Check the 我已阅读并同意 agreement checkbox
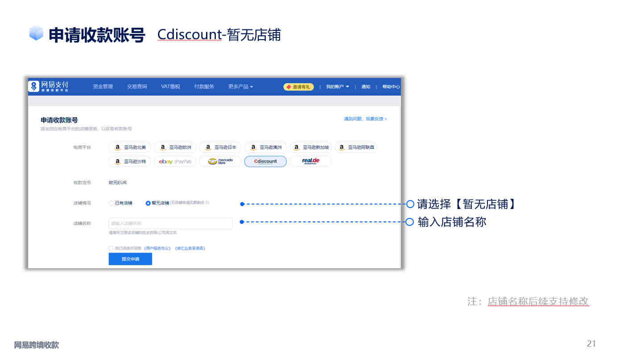The width and height of the screenshot is (644, 352). coord(111,248)
